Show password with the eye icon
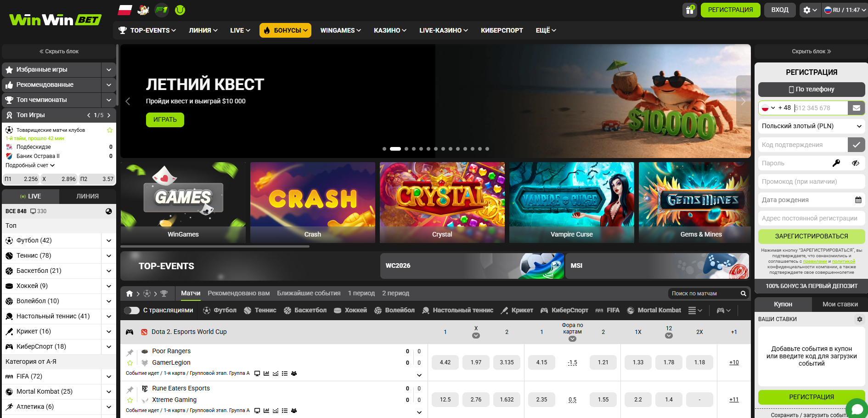Screen dimensions: 868x418 (855, 163)
